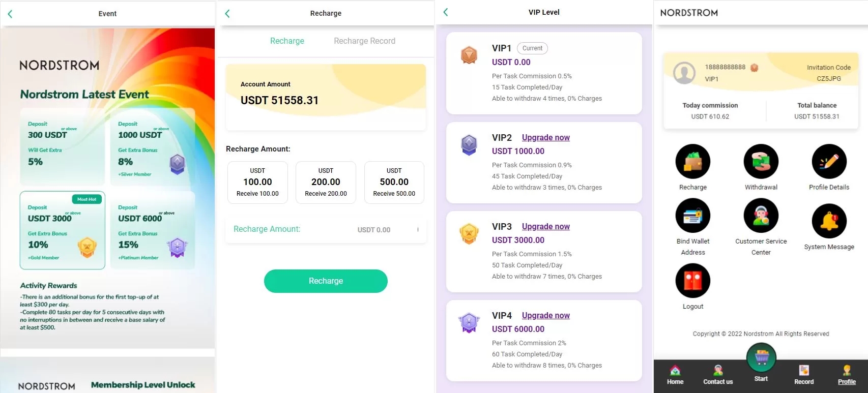Switch to the Recharge Record tab
Image resolution: width=868 pixels, height=393 pixels.
pyautogui.click(x=364, y=41)
